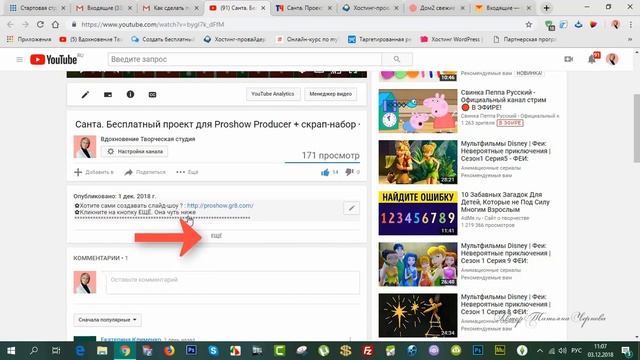Open Настройки канала
Image resolution: width=640 pixels, height=360 pixels.
[x=135, y=151]
